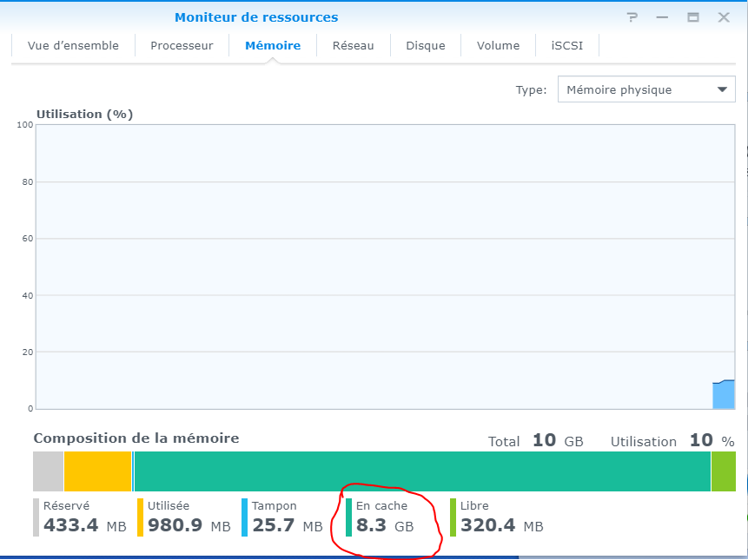Close the Moniteur de ressources window
Viewport: 748px width, 560px height.
724,17
